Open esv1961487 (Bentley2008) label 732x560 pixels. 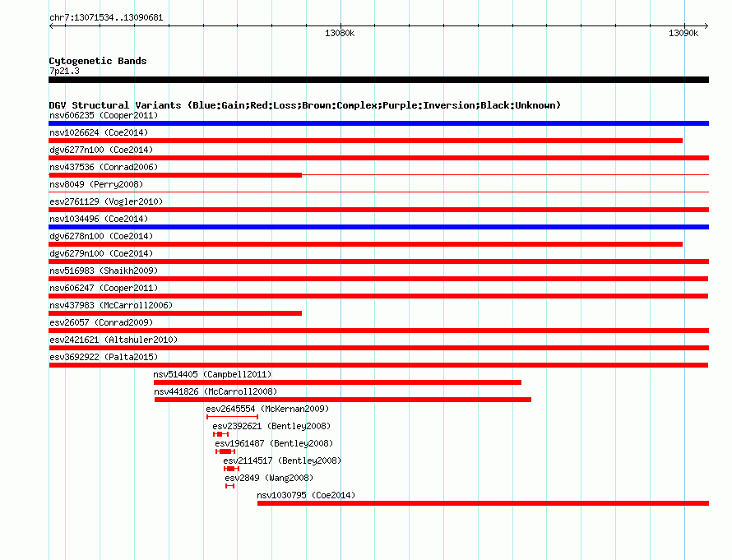click(x=274, y=443)
